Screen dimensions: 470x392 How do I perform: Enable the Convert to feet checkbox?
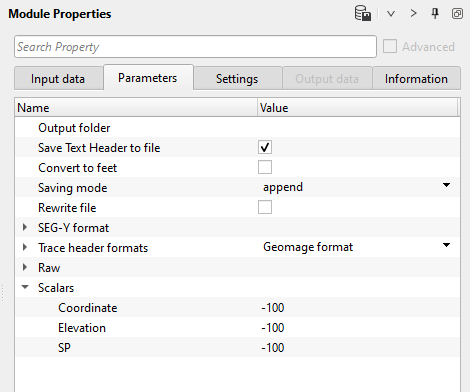(x=265, y=167)
